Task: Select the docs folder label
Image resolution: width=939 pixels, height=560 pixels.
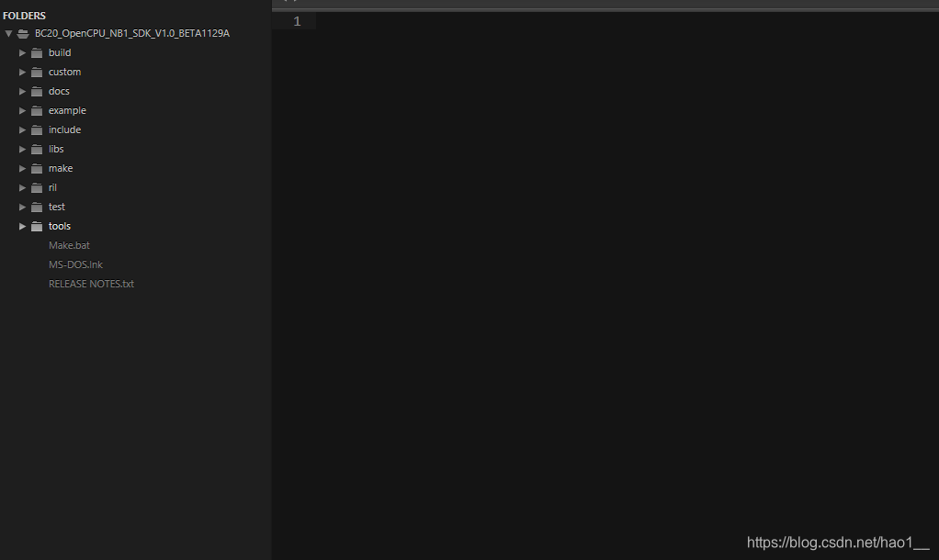Action: [59, 91]
